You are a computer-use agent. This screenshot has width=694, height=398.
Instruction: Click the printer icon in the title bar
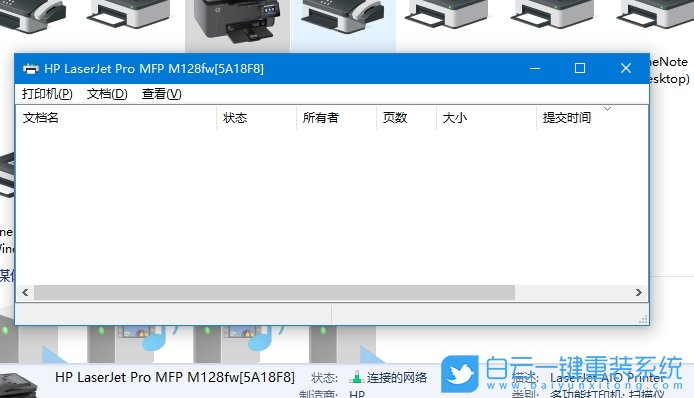point(31,69)
